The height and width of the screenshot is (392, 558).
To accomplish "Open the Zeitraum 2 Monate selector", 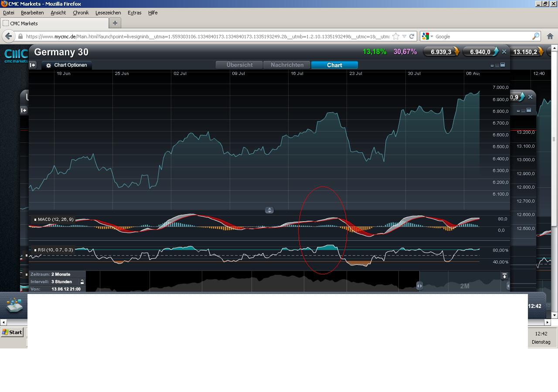I will (57, 274).
